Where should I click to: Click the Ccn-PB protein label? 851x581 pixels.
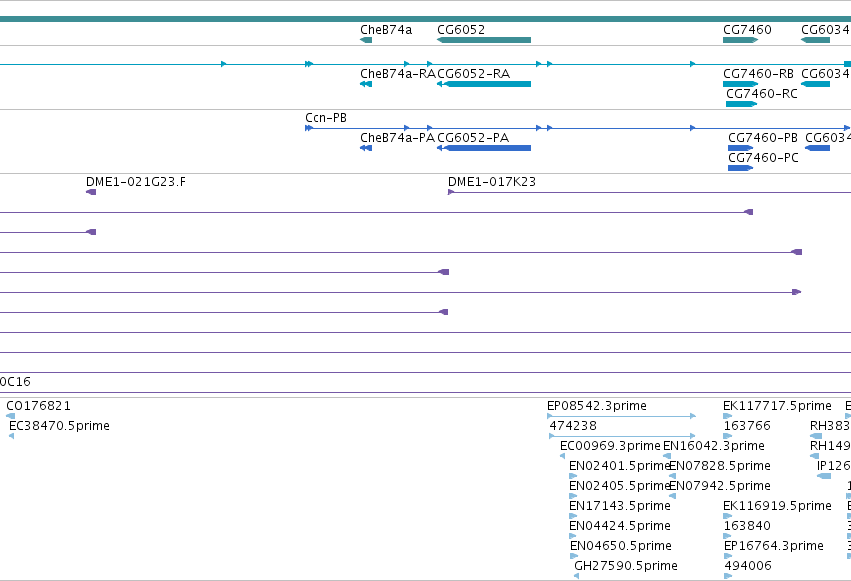click(x=326, y=118)
